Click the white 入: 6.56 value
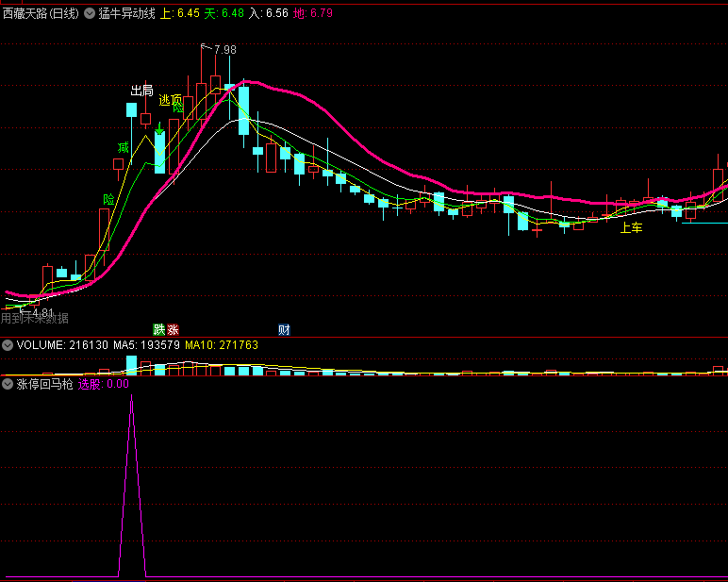 [269, 13]
